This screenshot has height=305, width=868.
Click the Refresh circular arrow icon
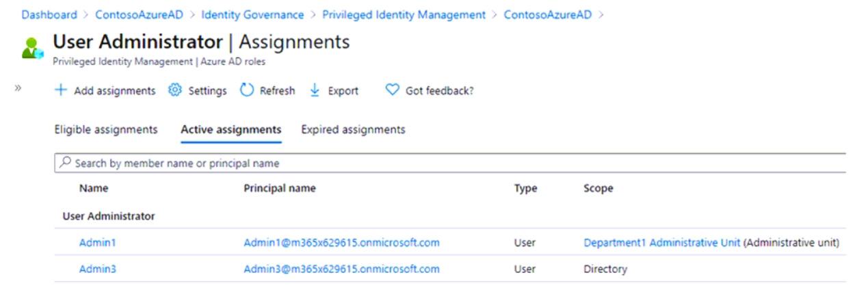[x=247, y=91]
